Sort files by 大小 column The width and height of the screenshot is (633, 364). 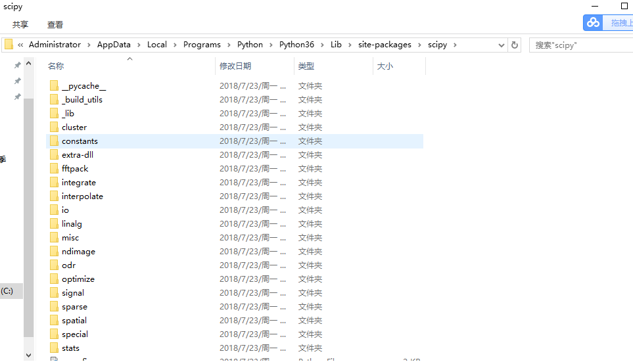[385, 66]
